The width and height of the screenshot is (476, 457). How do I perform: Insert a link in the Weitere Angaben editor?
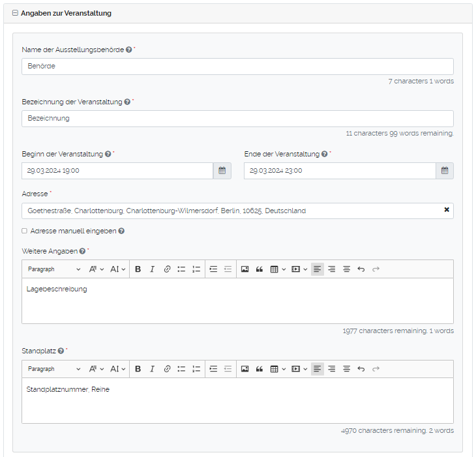pos(167,269)
